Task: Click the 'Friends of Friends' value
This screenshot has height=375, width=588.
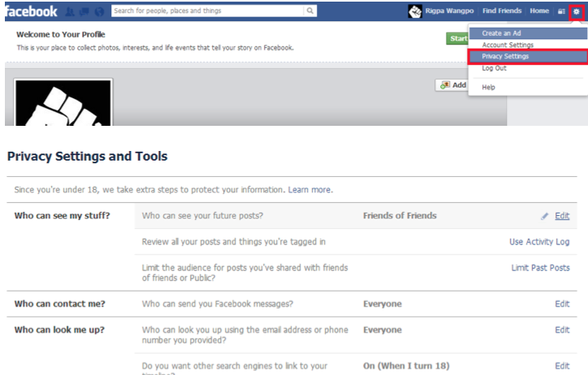Action: pos(400,216)
